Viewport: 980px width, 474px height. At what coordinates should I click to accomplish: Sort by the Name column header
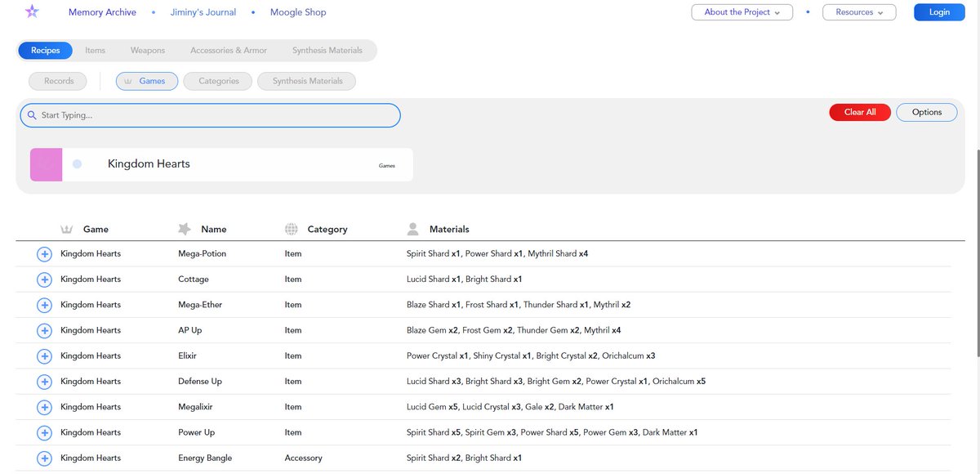[214, 230]
